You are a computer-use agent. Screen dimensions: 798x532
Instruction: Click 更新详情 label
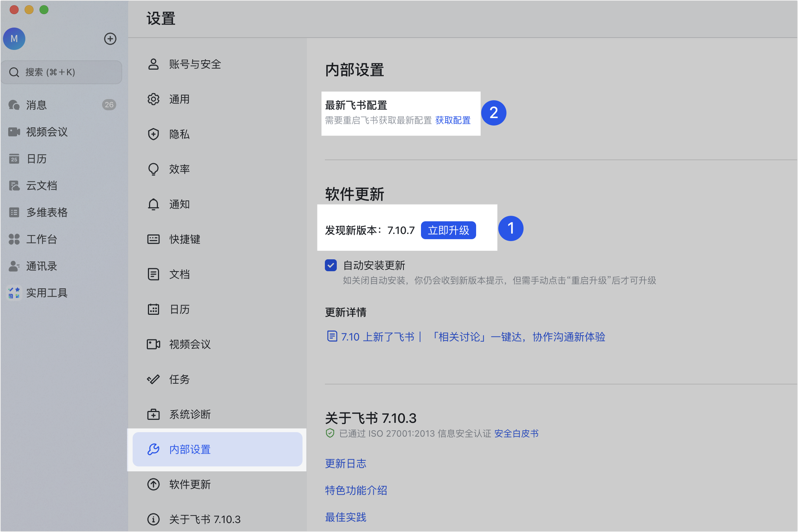(346, 312)
